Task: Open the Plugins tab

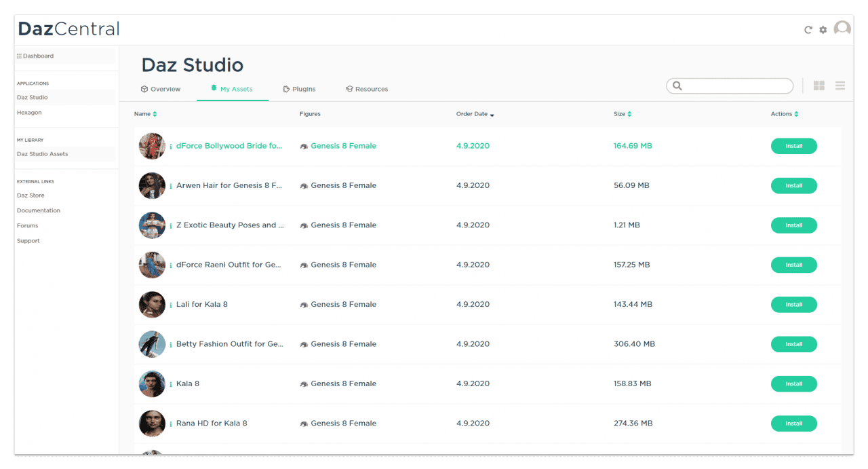Action: pos(299,89)
